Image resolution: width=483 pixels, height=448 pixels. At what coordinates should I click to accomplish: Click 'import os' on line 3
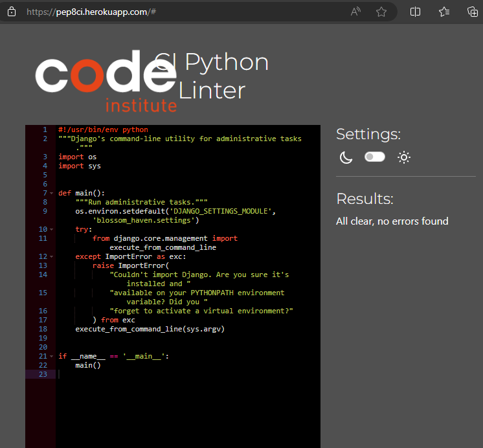point(77,157)
